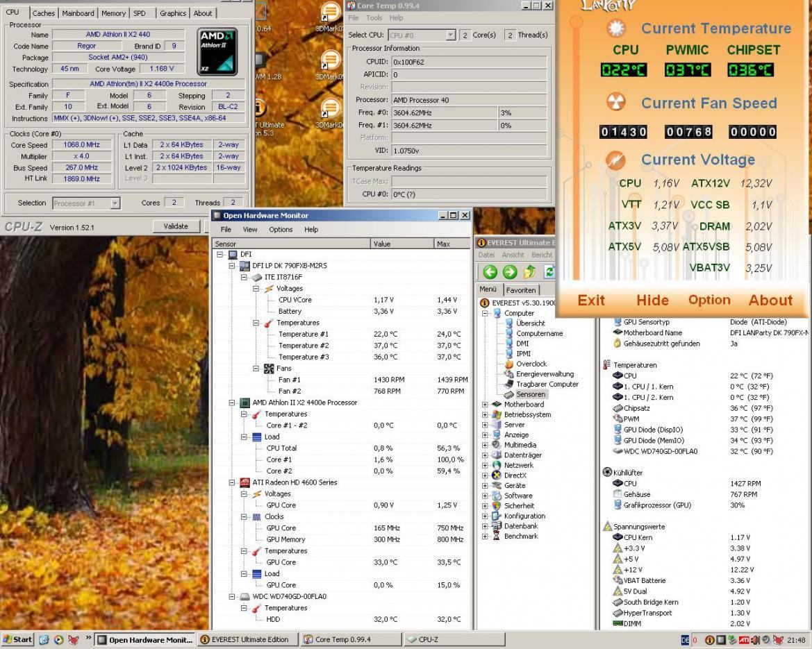Click the Spannungswerte warning icon in EVEREST
This screenshot has height=649, width=812.
coord(608,526)
